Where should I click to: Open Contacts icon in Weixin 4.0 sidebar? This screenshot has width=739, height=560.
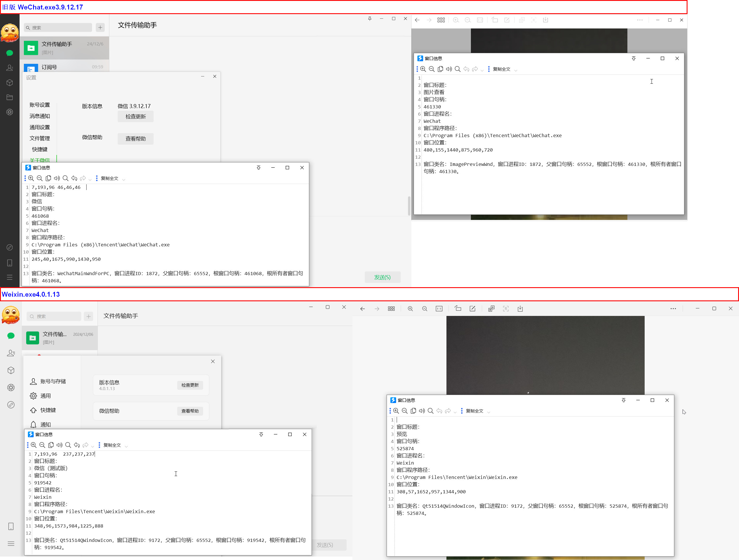(11, 353)
